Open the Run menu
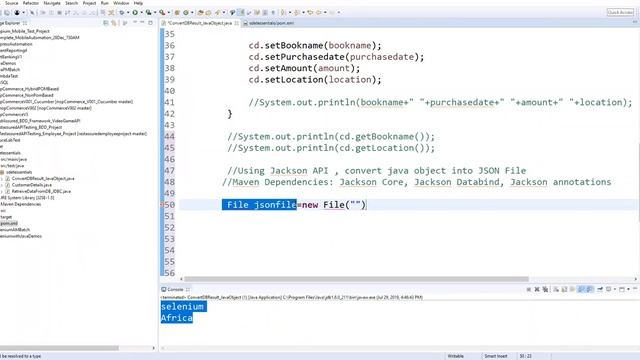 pos(104,3)
